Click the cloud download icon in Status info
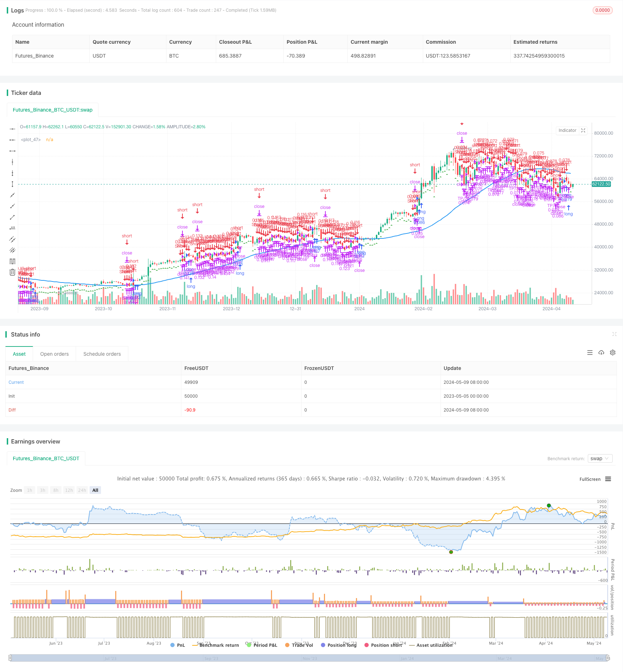The height and width of the screenshot is (672, 623). (601, 353)
